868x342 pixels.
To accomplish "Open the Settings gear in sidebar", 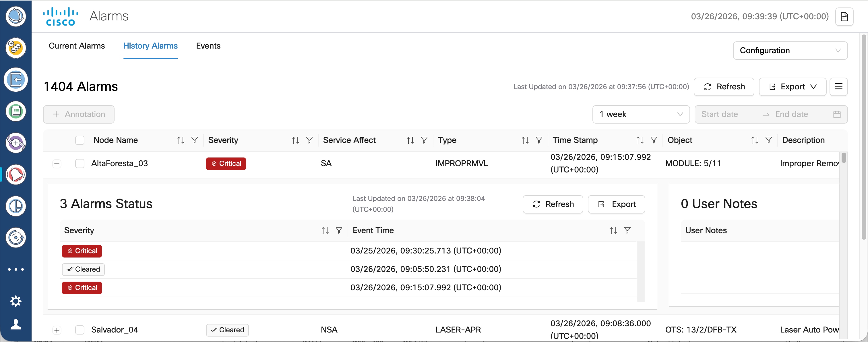I will pyautogui.click(x=16, y=301).
